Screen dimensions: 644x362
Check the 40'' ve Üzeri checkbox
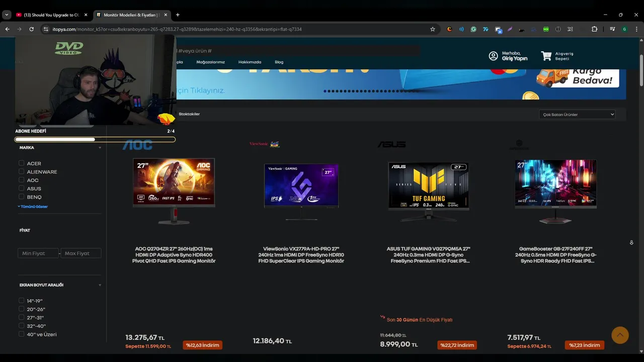pos(22,334)
